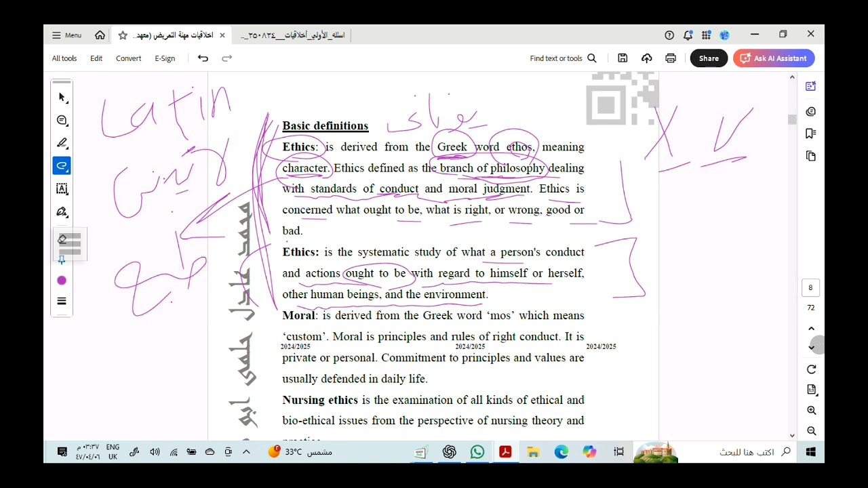The width and height of the screenshot is (868, 488).
Task: Open the Edit tab
Action: click(96, 58)
